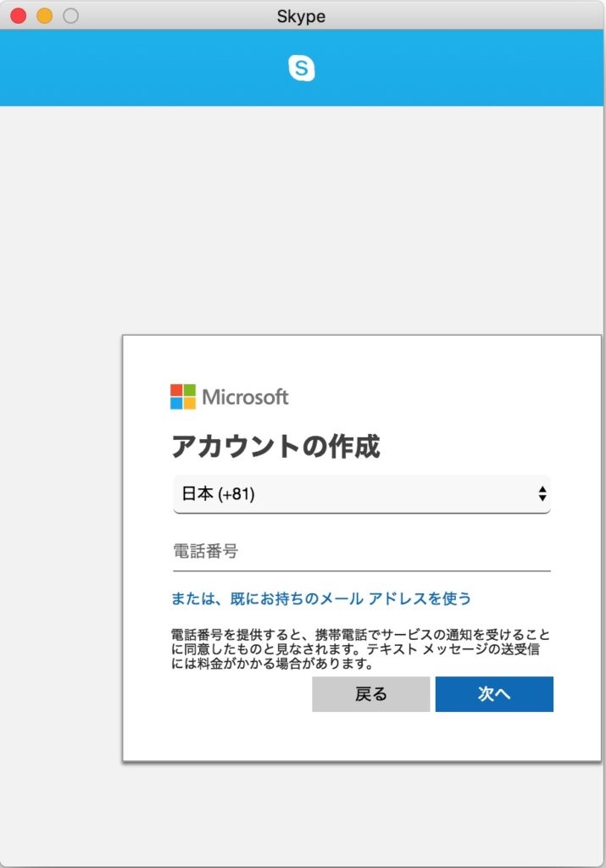The image size is (606, 868).
Task: Click the Skype logo icon in blue header
Action: click(302, 68)
